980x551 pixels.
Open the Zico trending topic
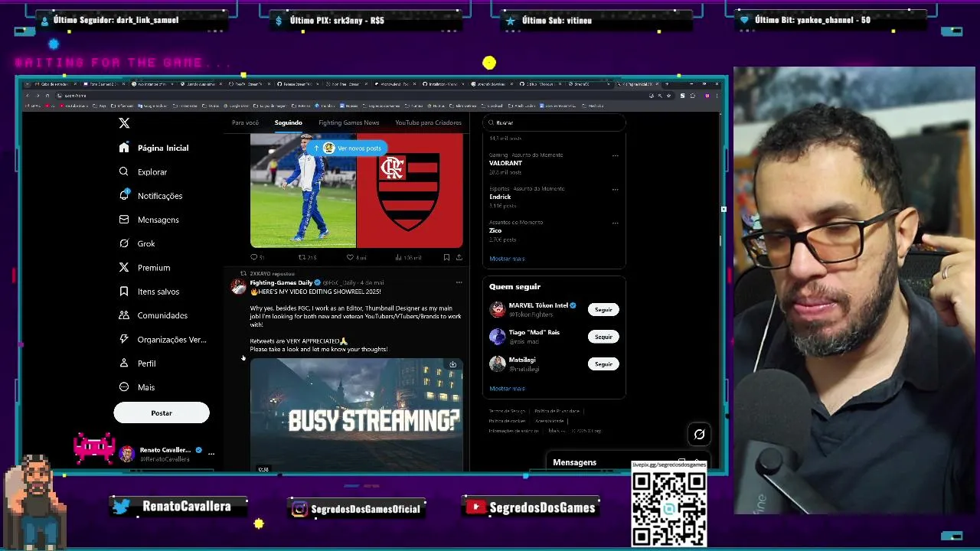click(x=554, y=230)
